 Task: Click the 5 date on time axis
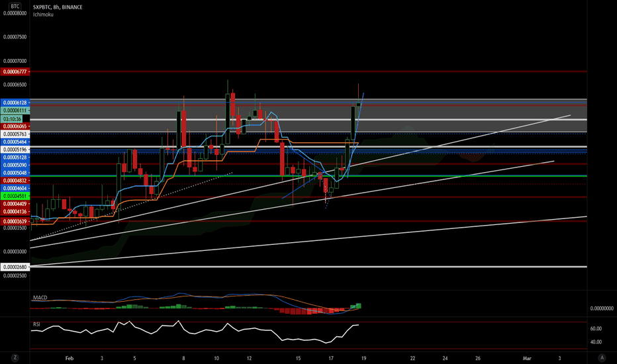(x=134, y=358)
